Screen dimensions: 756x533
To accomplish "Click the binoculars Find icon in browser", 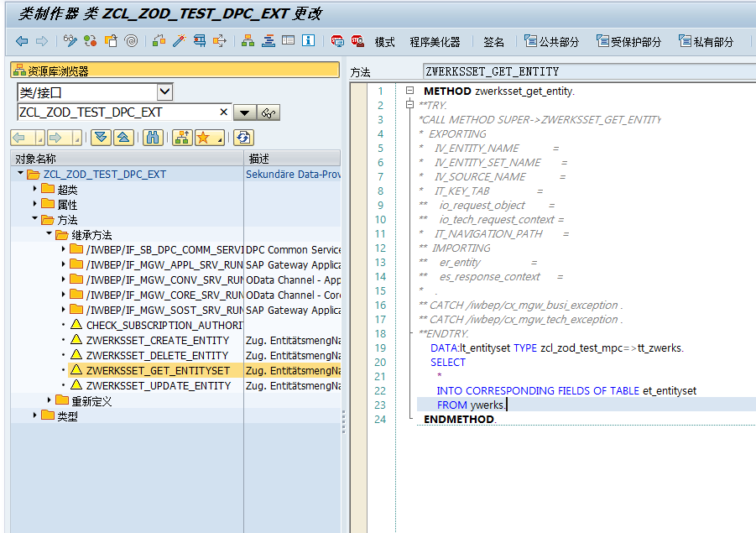I will (x=153, y=138).
